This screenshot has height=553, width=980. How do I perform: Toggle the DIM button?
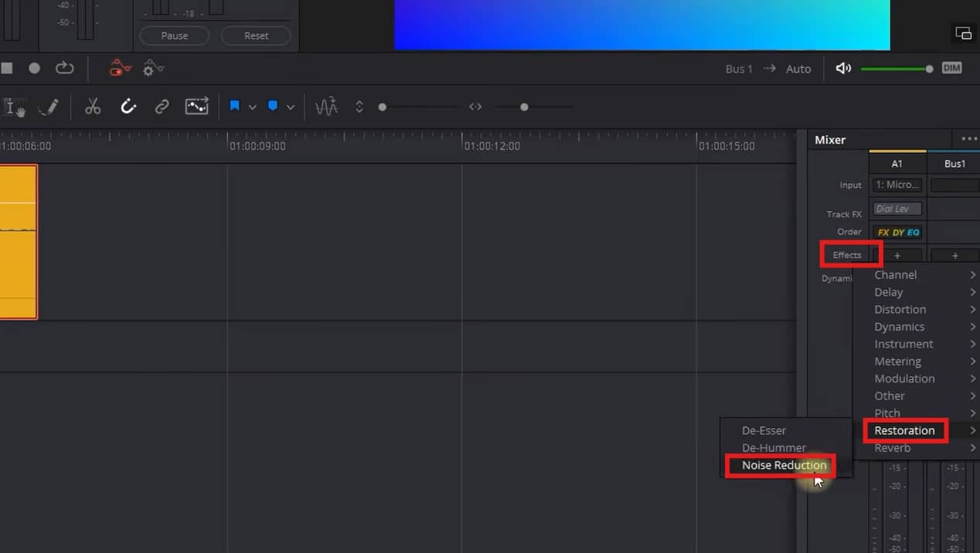click(952, 68)
